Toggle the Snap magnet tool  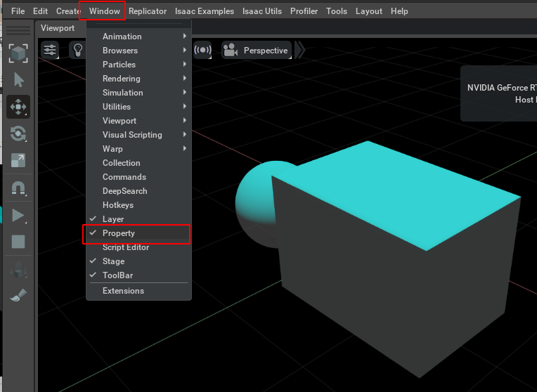click(x=18, y=188)
